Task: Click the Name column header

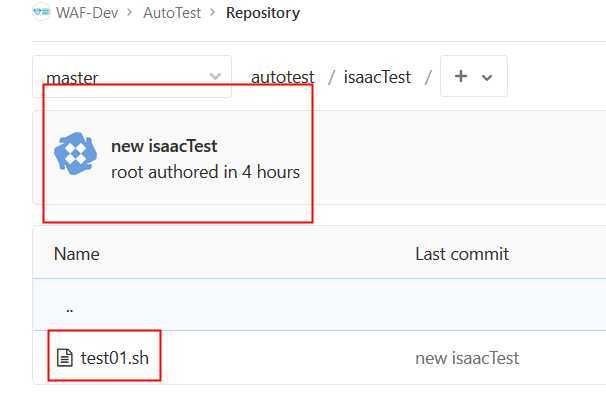Action: [77, 254]
